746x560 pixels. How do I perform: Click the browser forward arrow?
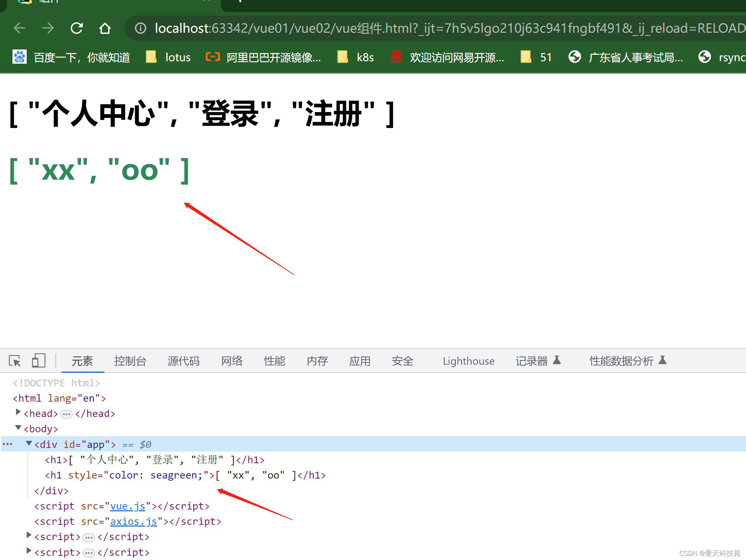click(48, 28)
